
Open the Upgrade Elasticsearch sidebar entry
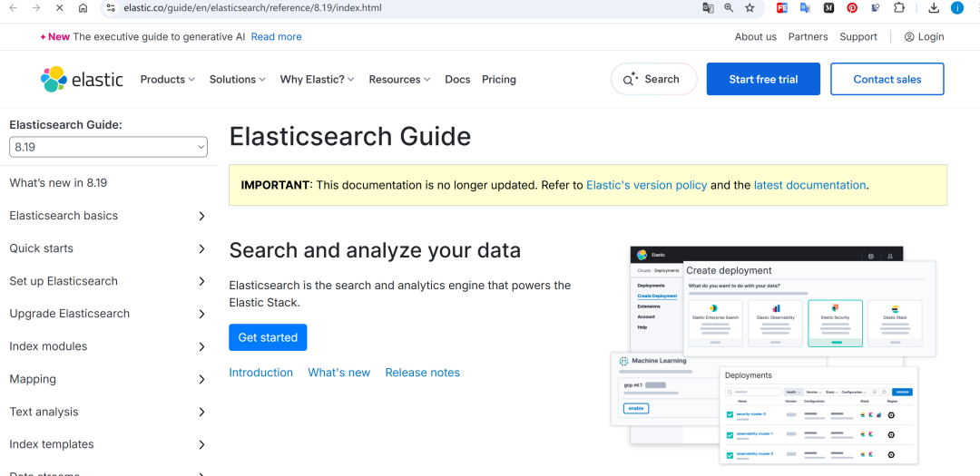(x=69, y=314)
